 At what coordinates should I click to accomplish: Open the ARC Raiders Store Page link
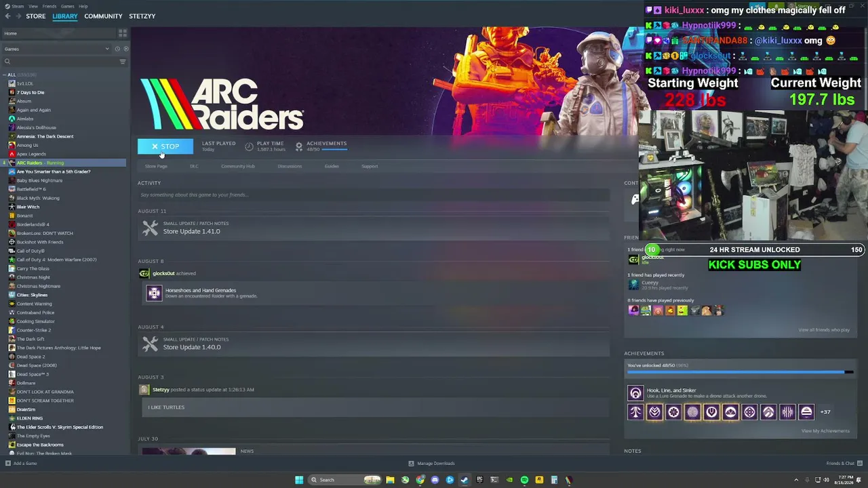coord(156,166)
